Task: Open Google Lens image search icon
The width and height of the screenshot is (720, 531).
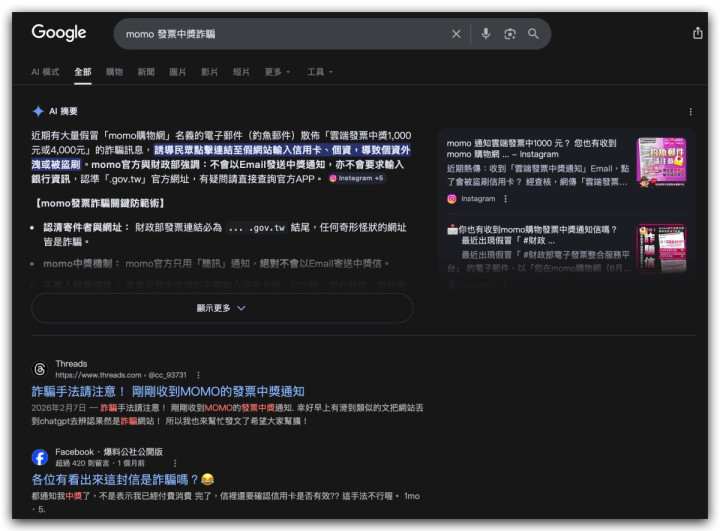Action: 510,34
